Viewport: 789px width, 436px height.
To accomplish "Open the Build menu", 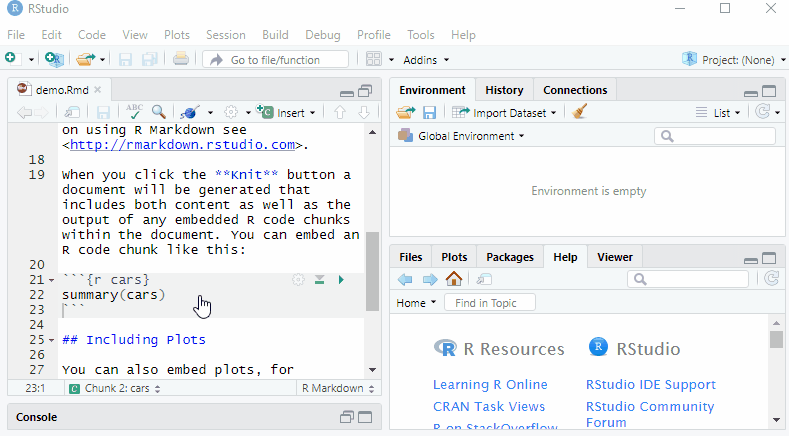I will coord(275,35).
